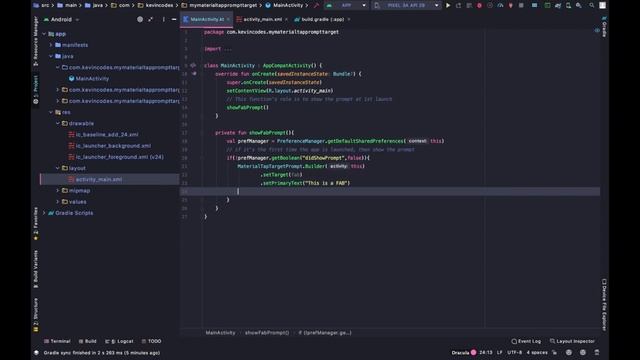Viewport: 640px width, 360px height.
Task: Expand the mipmap folder
Action: pos(58,191)
